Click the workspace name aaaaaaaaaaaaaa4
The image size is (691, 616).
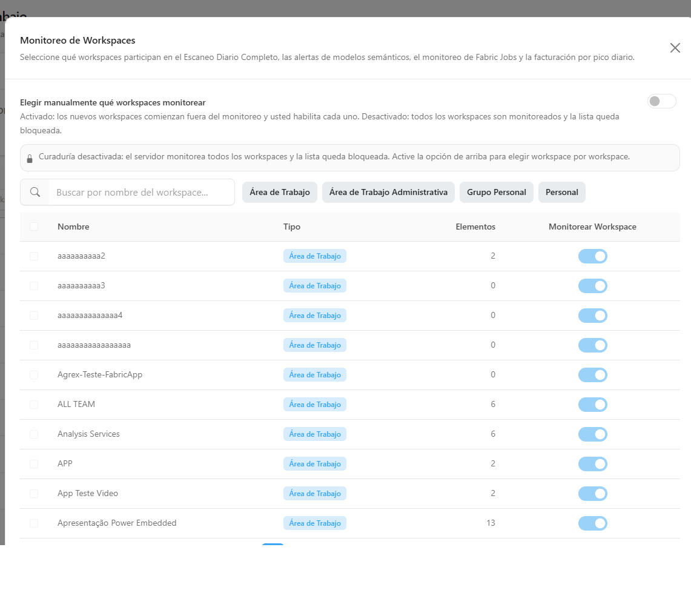point(90,316)
